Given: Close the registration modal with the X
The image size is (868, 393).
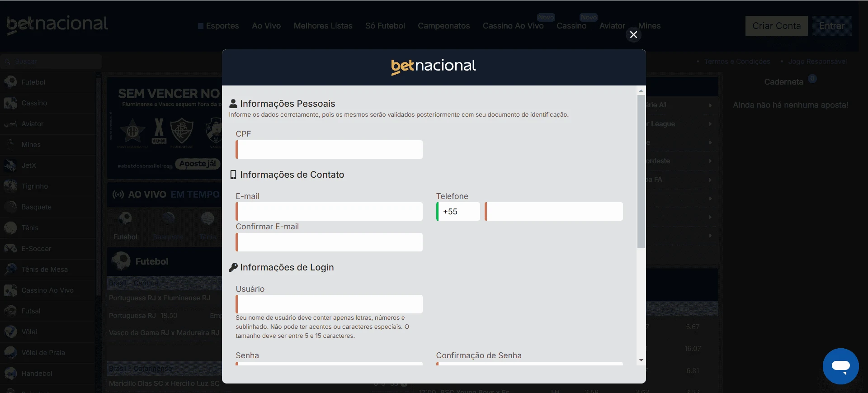Looking at the screenshot, I should (633, 35).
